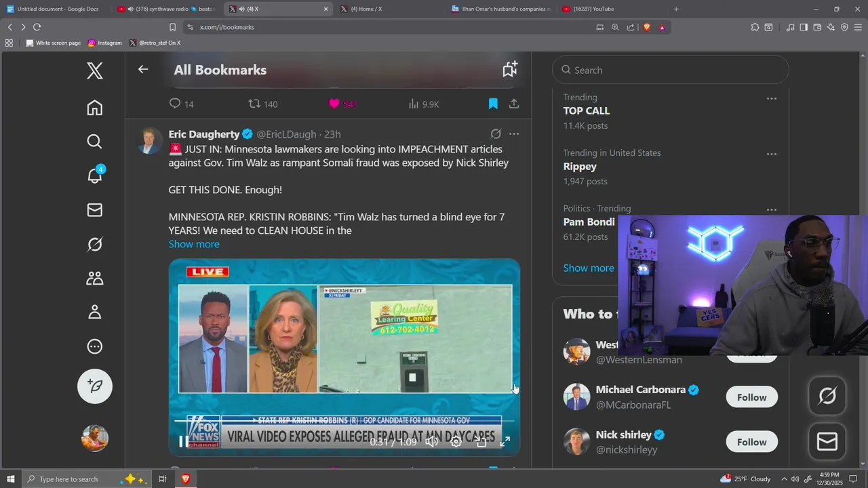The height and width of the screenshot is (488, 868).
Task: Open weather widget showing 25°F Cloudy
Action: coord(746,479)
